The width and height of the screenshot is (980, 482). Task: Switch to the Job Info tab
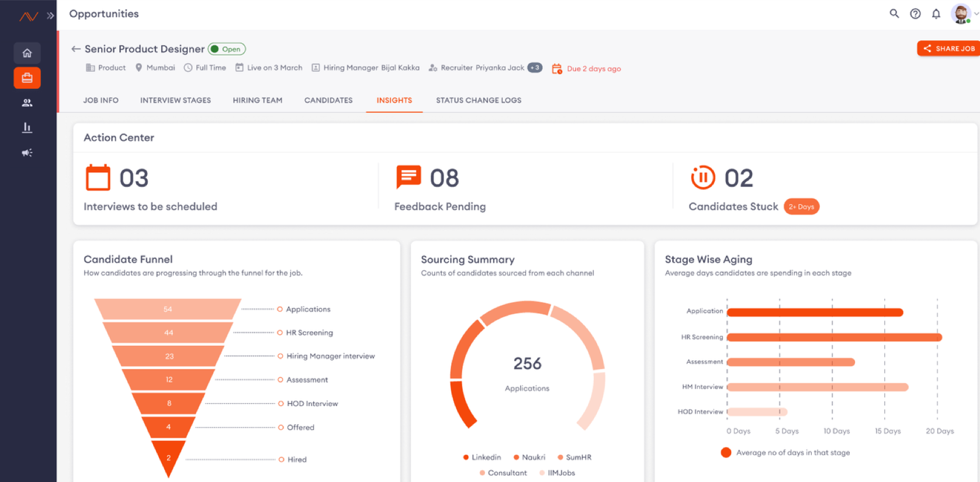[x=101, y=100]
